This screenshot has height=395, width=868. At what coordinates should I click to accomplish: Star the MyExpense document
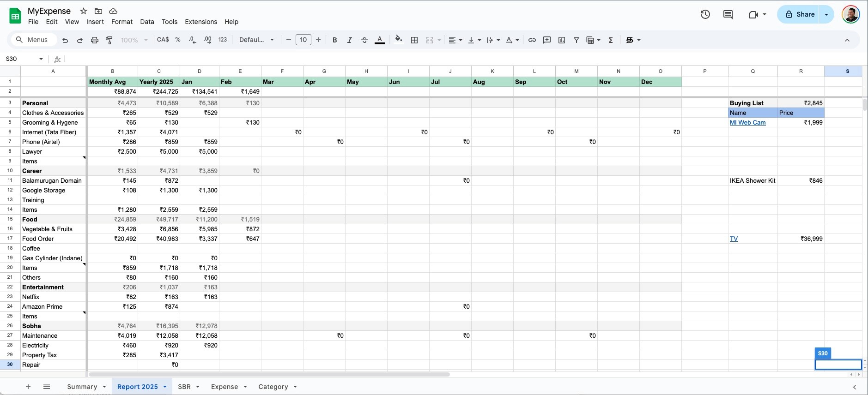pyautogui.click(x=84, y=11)
